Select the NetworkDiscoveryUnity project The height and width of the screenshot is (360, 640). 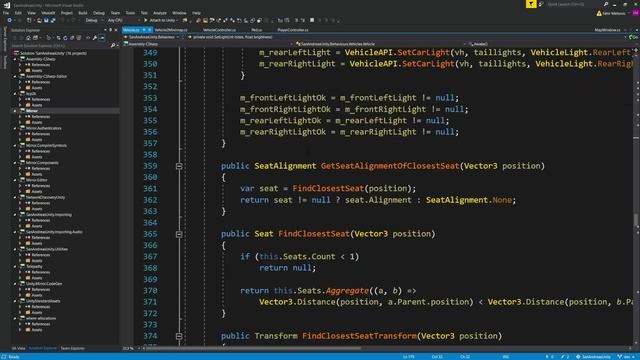click(x=45, y=197)
